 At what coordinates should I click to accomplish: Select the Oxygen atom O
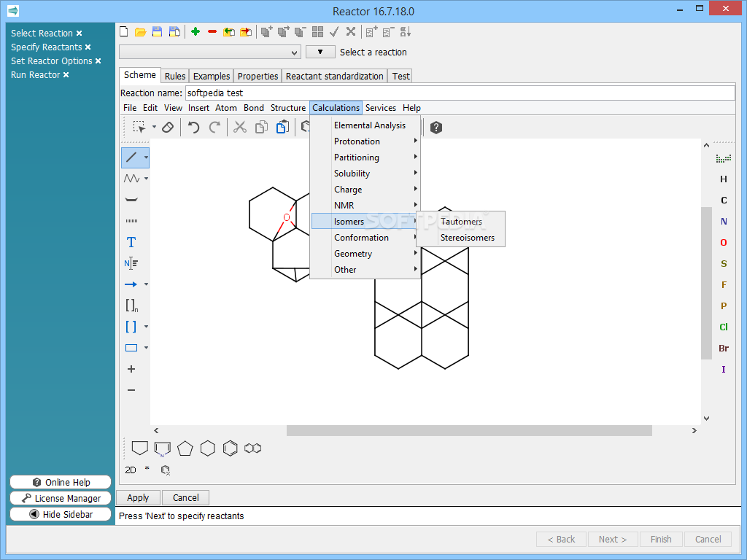[x=724, y=242]
